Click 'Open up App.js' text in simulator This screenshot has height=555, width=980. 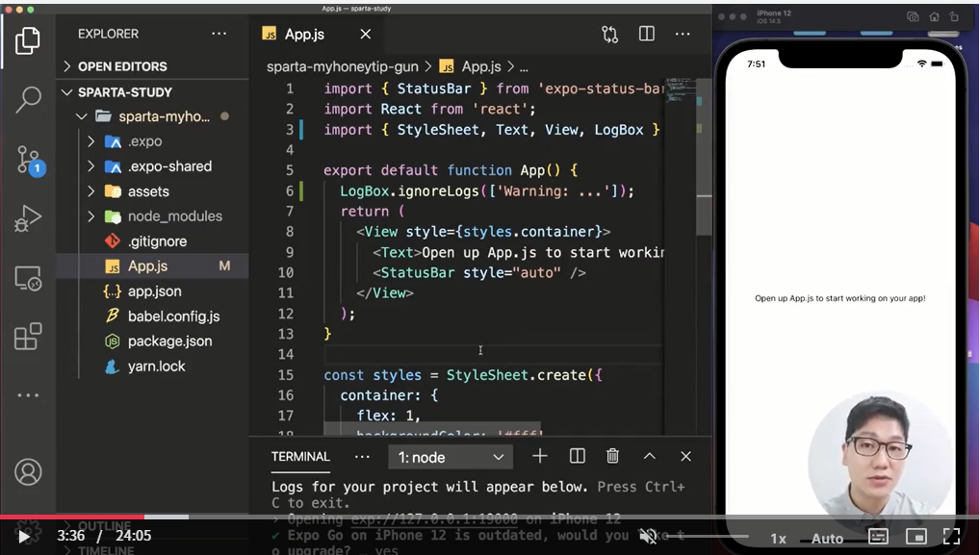click(x=840, y=298)
